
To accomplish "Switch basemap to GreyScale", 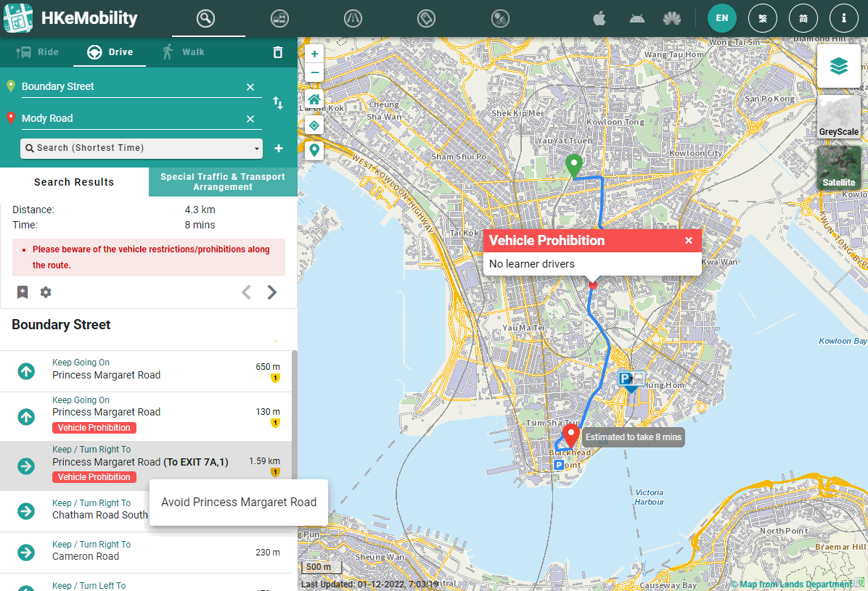I will pyautogui.click(x=839, y=117).
